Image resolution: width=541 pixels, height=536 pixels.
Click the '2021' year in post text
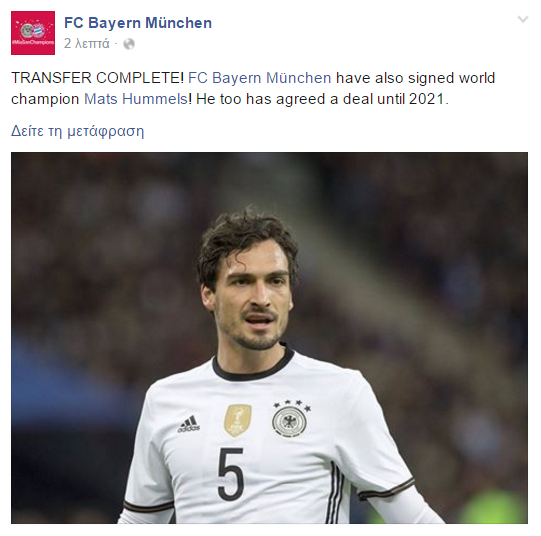point(426,99)
